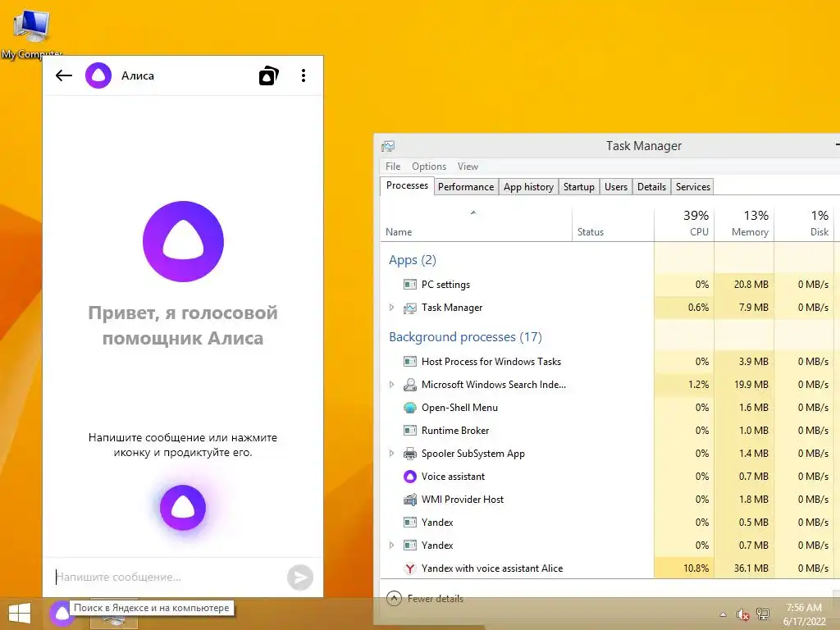Sort processes by Disk column
This screenshot has width=840, height=630.
click(x=804, y=223)
